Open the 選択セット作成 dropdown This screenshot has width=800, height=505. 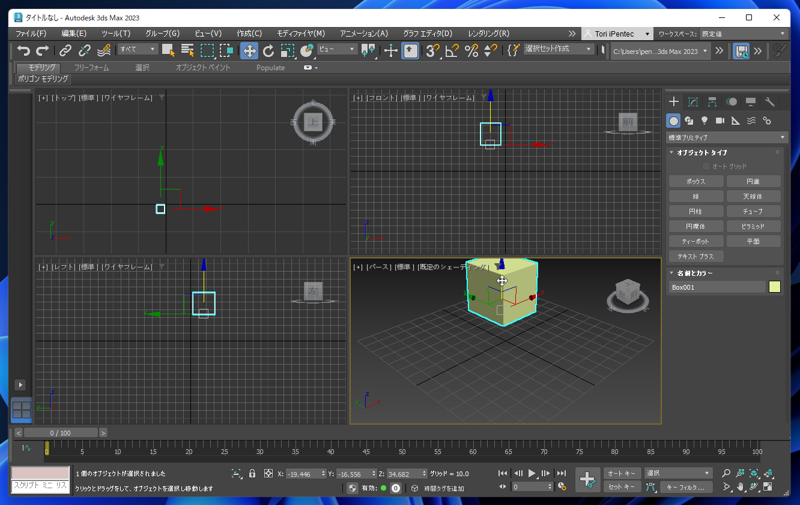tap(558, 49)
